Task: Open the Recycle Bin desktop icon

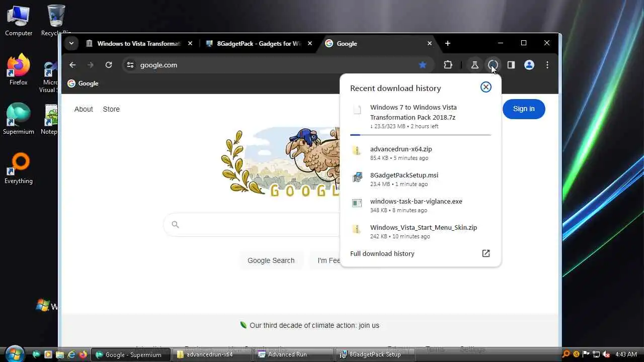Action: point(56,21)
